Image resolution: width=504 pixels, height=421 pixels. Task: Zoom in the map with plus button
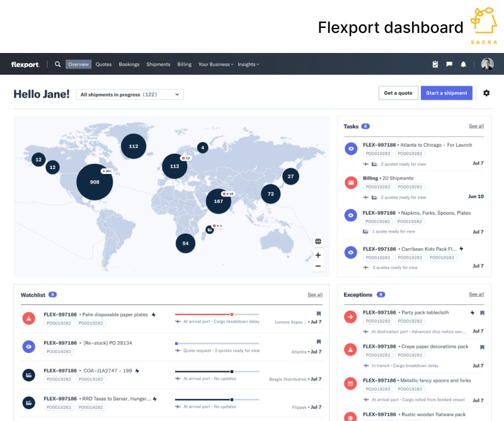[x=318, y=255]
